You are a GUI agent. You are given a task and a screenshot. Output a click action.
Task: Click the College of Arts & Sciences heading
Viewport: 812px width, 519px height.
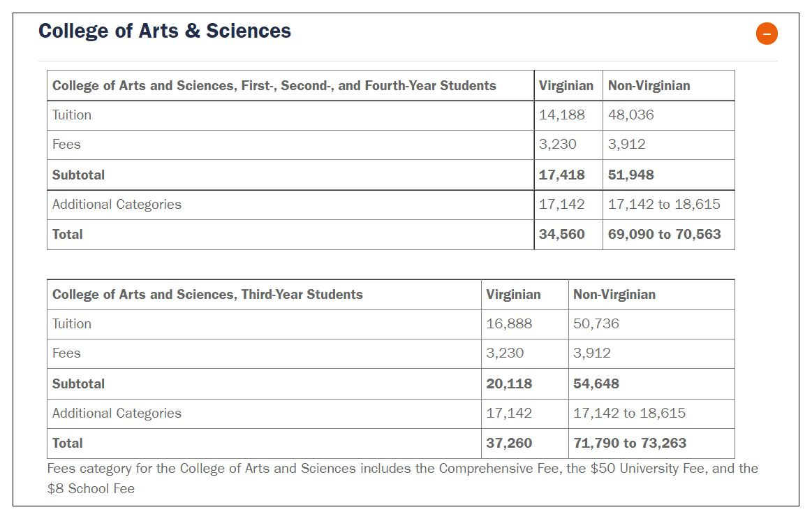tap(165, 31)
